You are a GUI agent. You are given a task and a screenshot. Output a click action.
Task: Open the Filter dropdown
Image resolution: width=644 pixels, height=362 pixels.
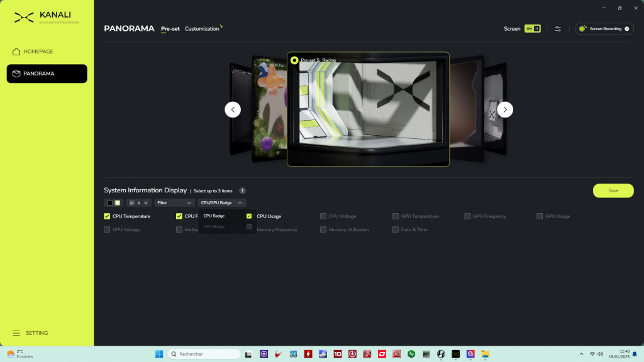175,203
